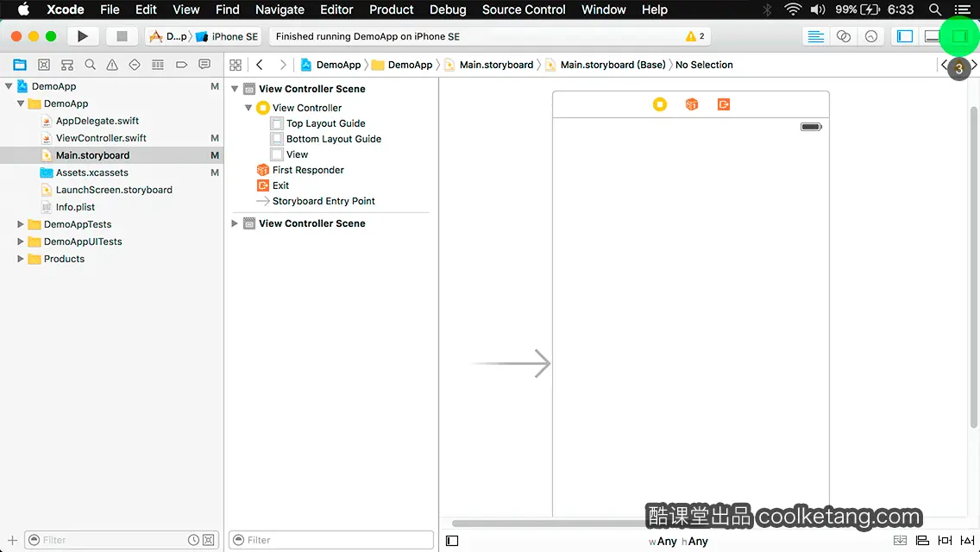Viewport: 980px width, 552px height.
Task: Click Main.storyboard (Base) breadcrumb
Action: pos(612,65)
